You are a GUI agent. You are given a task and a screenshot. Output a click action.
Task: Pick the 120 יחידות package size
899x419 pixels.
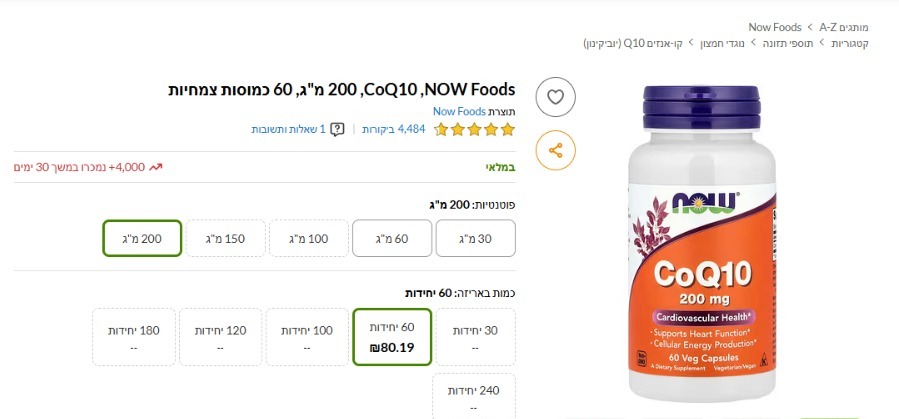[x=221, y=337]
